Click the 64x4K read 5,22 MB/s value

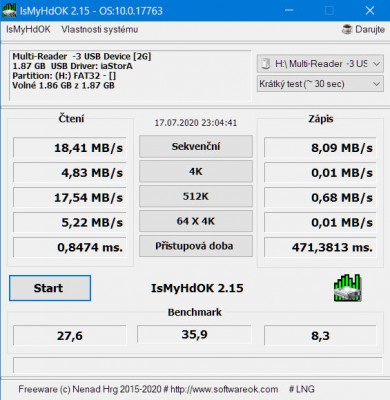coord(70,222)
